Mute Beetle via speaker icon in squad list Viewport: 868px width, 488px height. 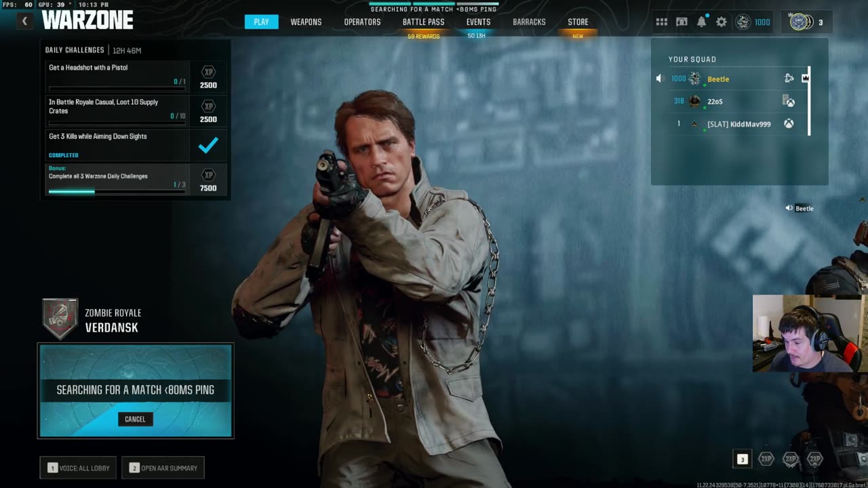click(x=660, y=79)
